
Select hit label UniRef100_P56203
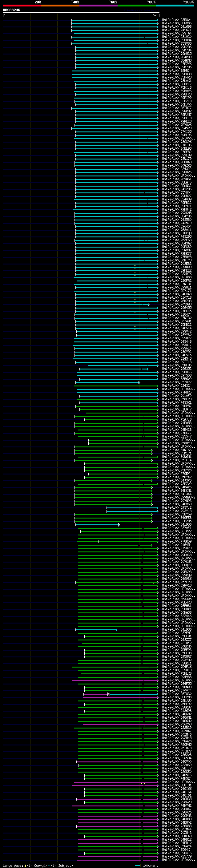pyautogui.click(x=177, y=724)
